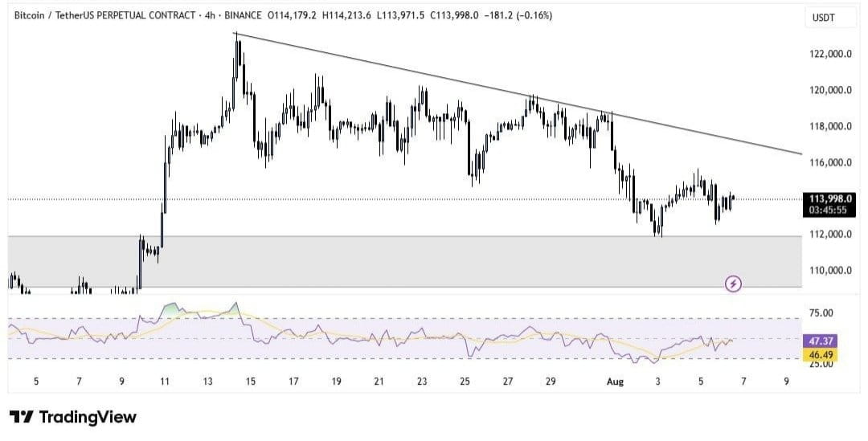This screenshot has height=441, width=868.
Task: Click the purple lightning bolt icon
Action: (x=734, y=284)
